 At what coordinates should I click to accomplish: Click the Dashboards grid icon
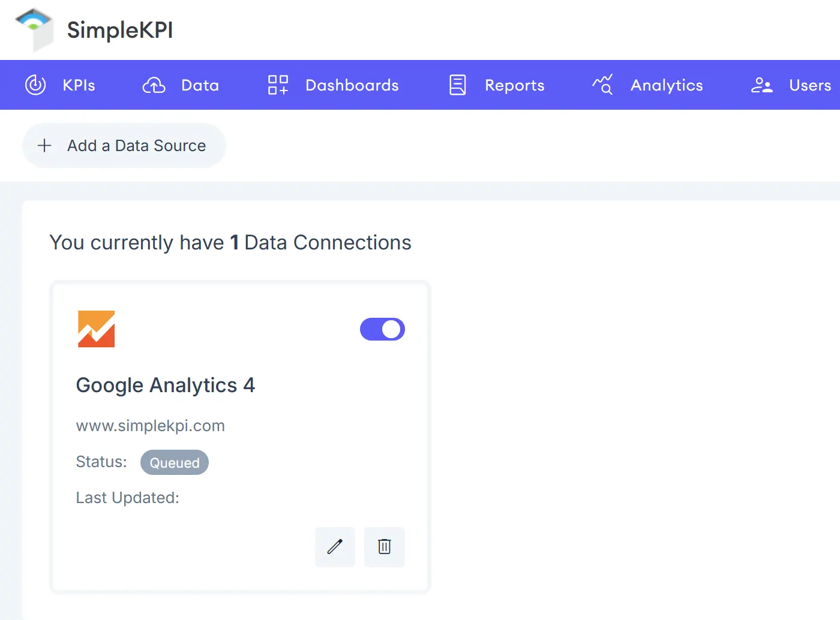click(278, 85)
